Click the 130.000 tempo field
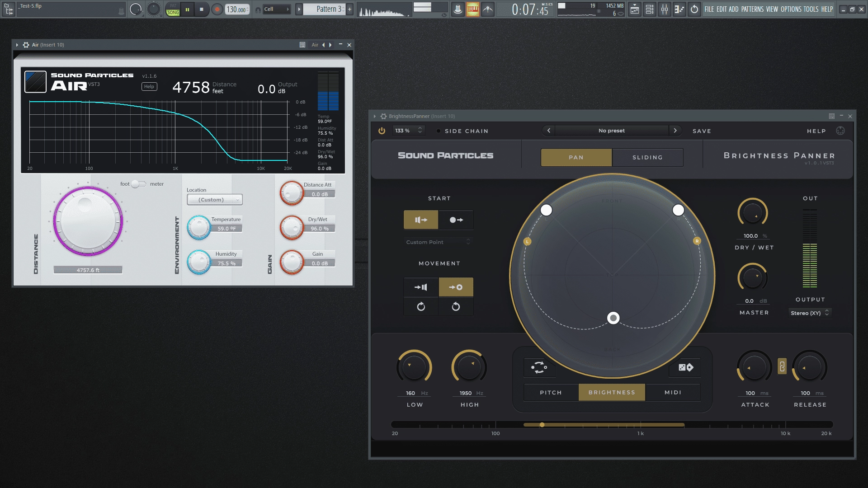Image resolution: width=868 pixels, height=488 pixels. click(237, 9)
